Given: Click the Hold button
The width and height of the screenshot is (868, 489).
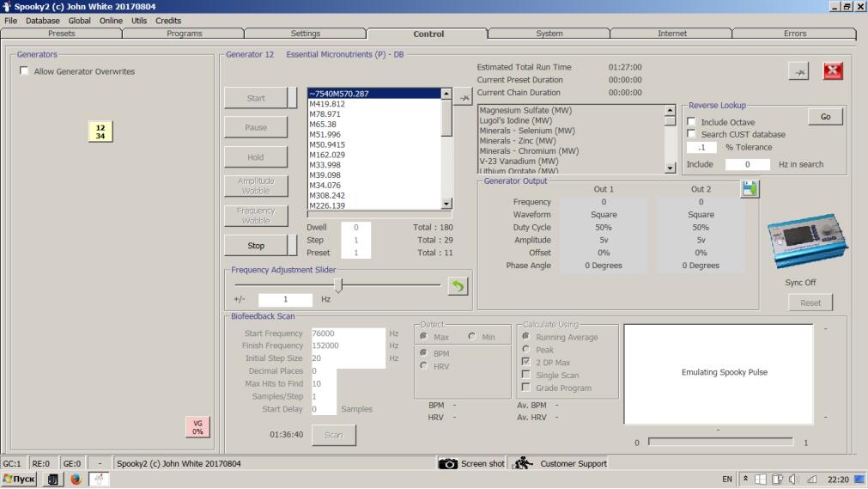Looking at the screenshot, I should pos(256,157).
